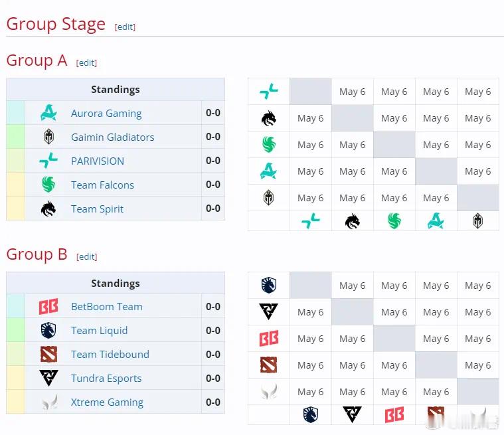Click the PARIVISION logo in Group A standings

point(48,161)
